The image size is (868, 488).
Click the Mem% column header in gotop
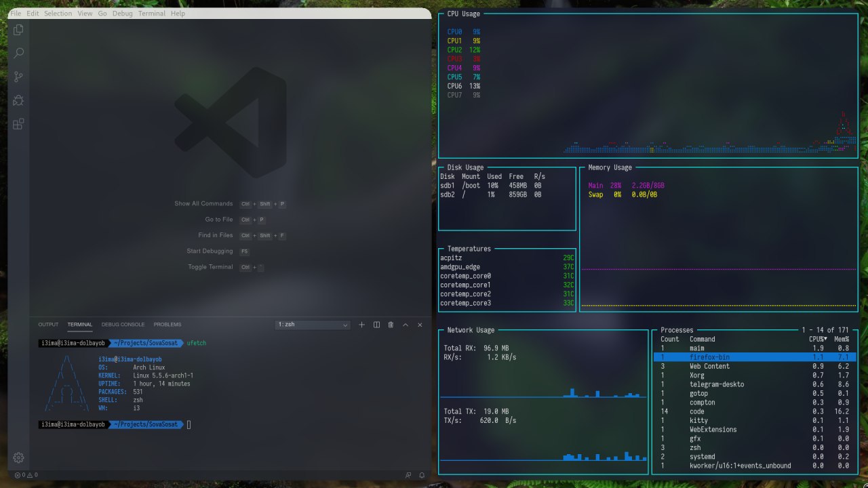[x=842, y=339]
